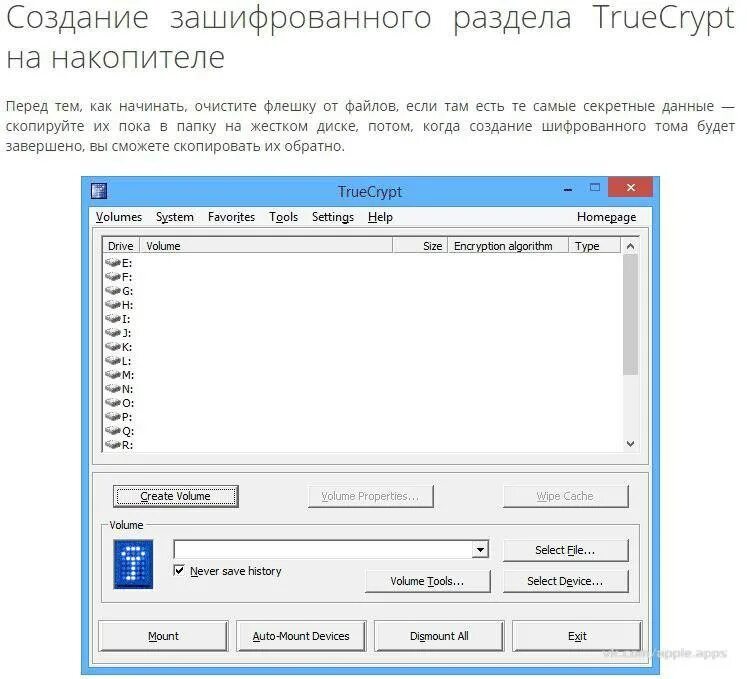
Task: Select drive E: icon in the list
Action: [113, 263]
